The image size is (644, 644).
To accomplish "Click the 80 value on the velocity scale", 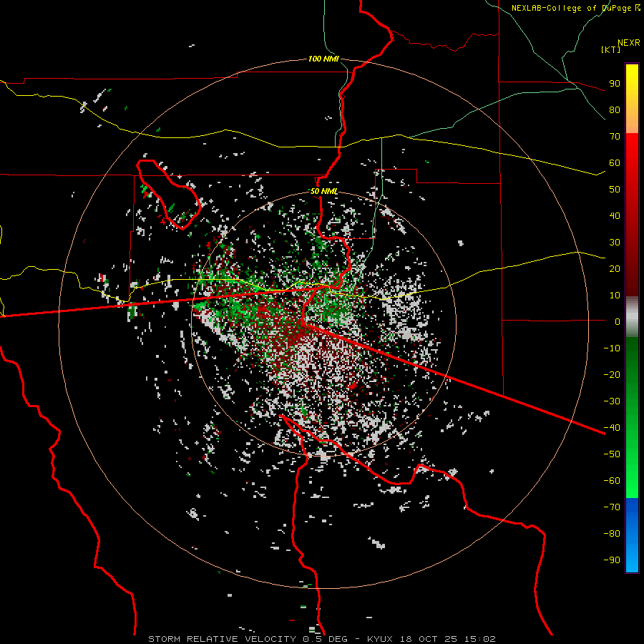I will coord(615,110).
